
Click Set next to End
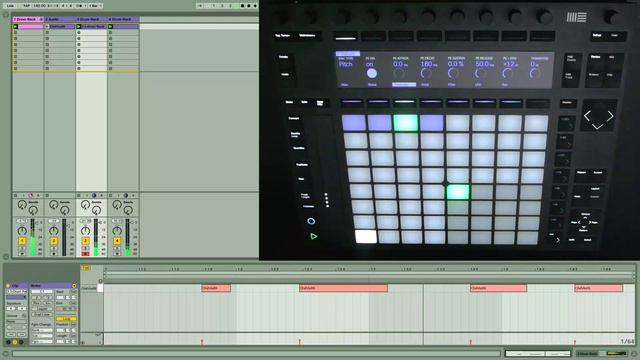pos(73,303)
